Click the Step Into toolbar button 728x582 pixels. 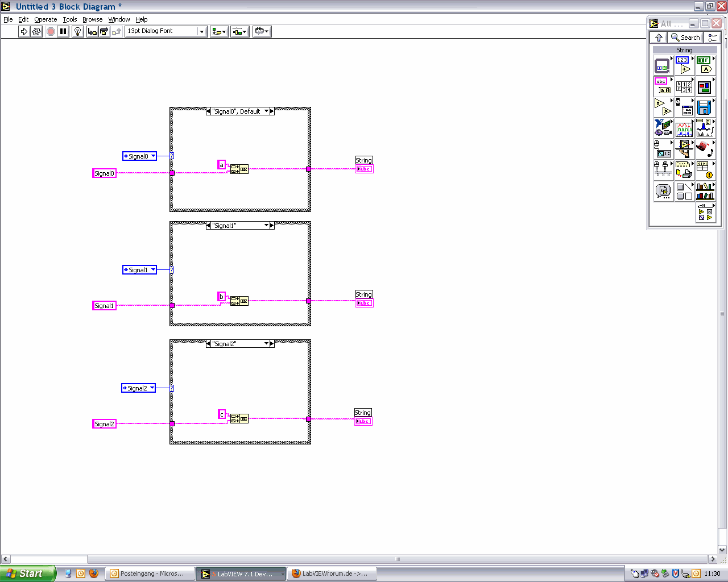coord(92,31)
